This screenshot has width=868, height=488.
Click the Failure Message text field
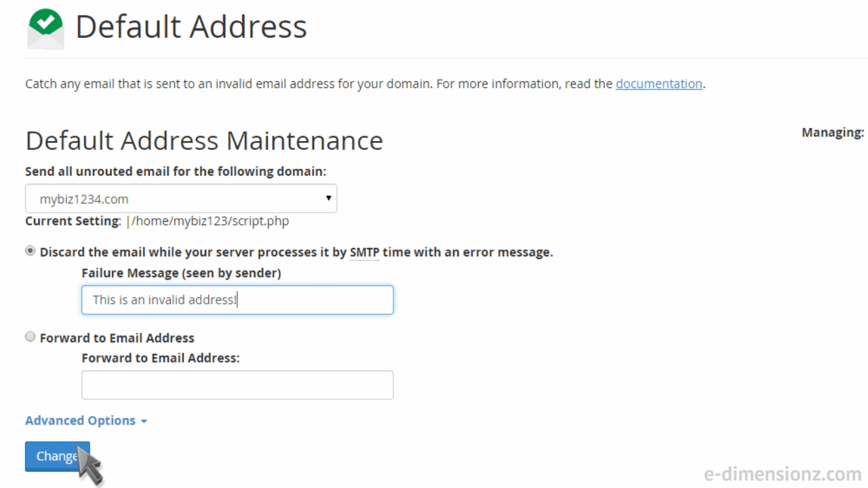pyautogui.click(x=237, y=300)
